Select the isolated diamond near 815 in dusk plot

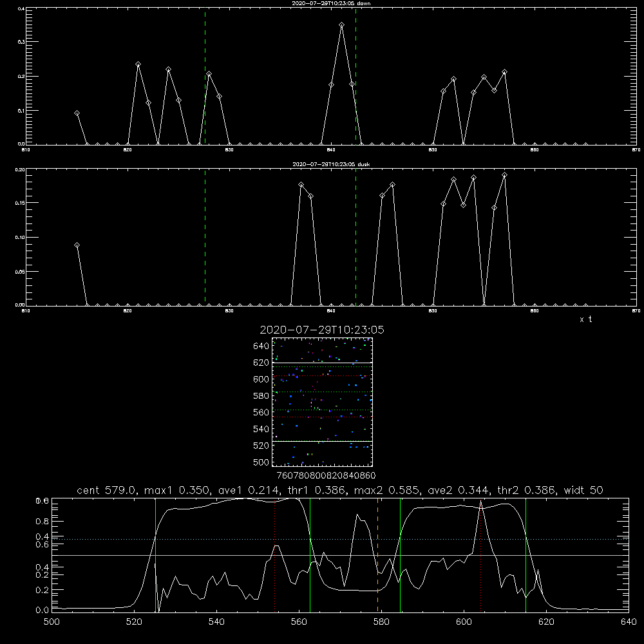pos(77,245)
